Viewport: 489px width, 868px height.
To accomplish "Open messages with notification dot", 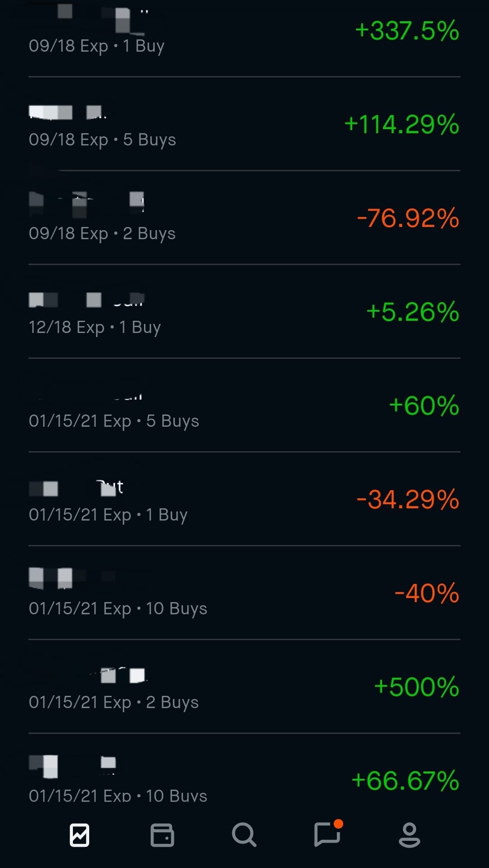I will point(327,835).
